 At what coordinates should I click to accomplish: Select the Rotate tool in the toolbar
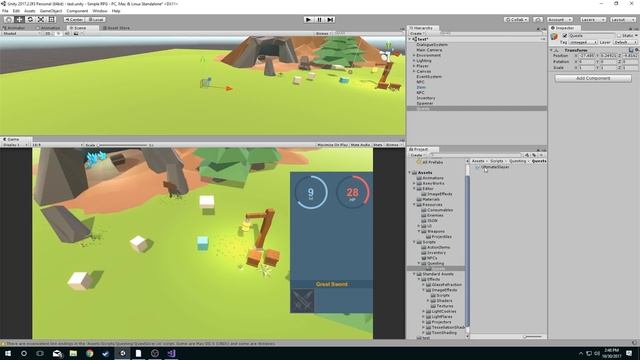click(30, 20)
